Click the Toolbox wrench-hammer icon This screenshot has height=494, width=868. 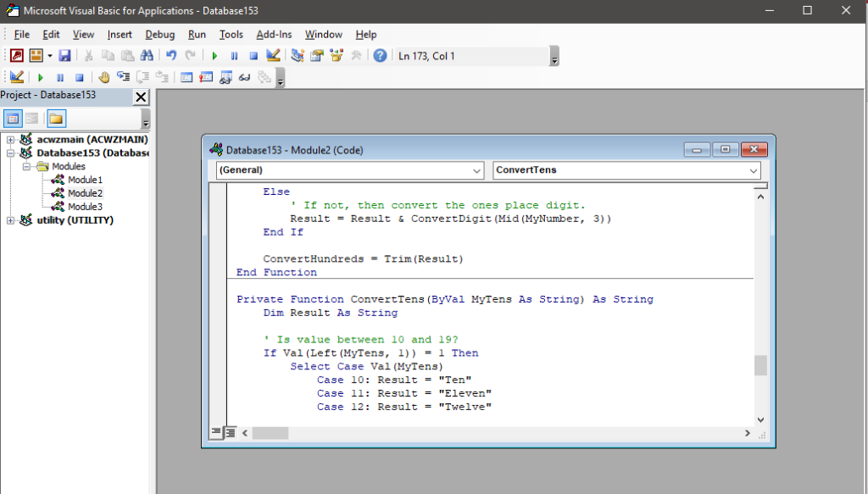click(x=356, y=55)
